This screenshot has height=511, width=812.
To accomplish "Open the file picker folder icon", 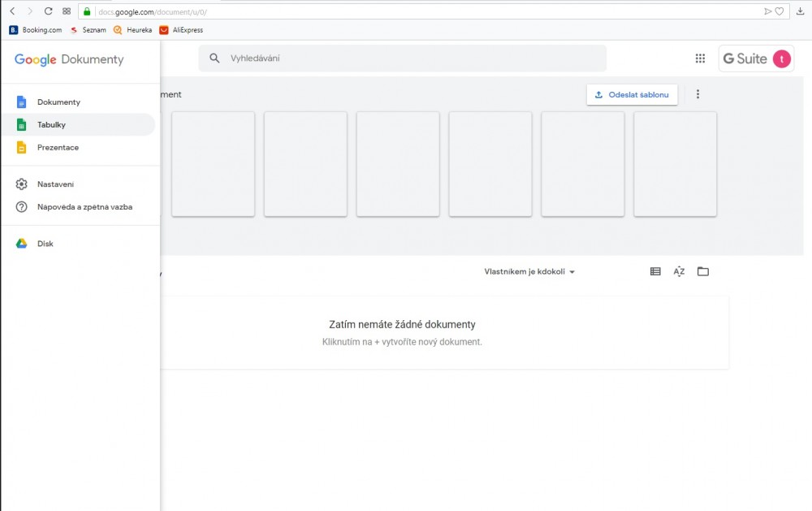I will tap(703, 271).
